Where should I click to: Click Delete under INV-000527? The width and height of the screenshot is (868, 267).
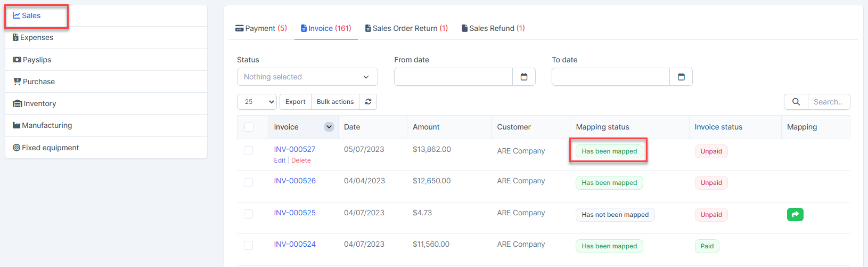[x=301, y=160]
